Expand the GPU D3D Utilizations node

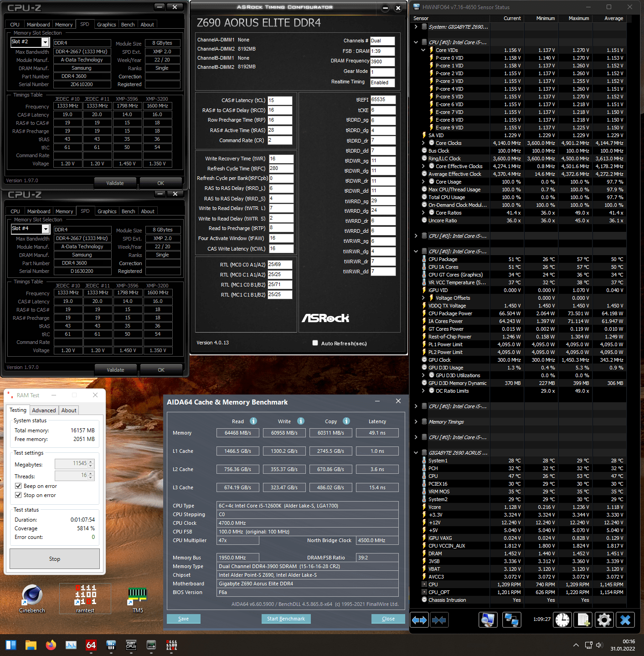pyautogui.click(x=423, y=375)
